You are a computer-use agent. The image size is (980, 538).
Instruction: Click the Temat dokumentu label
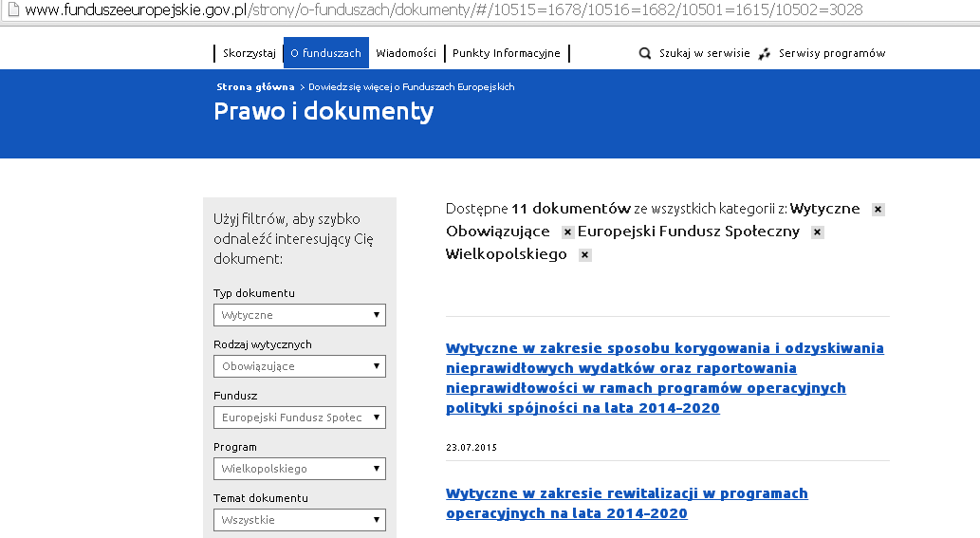(261, 498)
